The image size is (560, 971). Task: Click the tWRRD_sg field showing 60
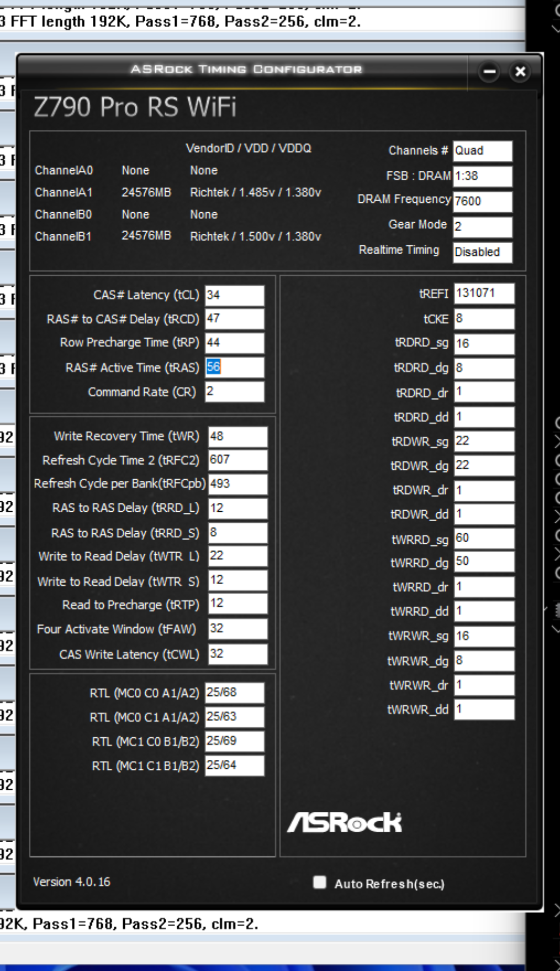tap(484, 538)
